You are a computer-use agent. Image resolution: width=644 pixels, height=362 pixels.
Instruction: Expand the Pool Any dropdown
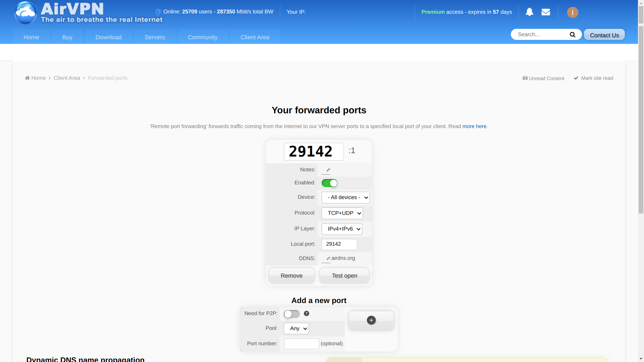(x=296, y=328)
